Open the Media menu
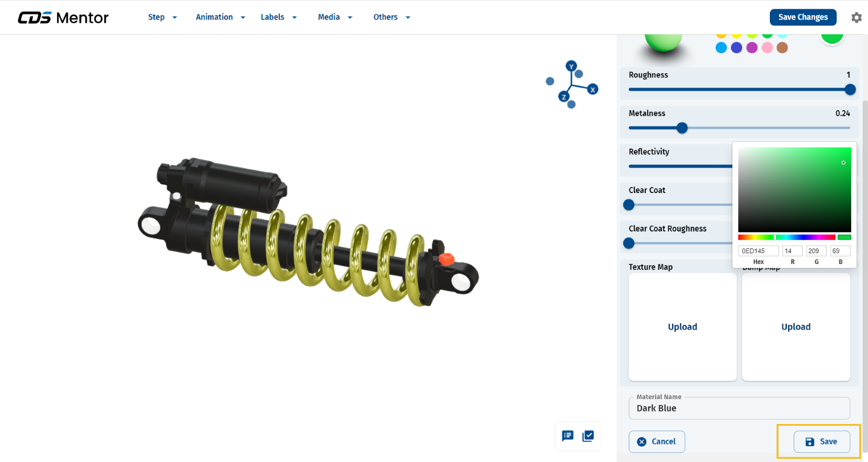 (335, 17)
